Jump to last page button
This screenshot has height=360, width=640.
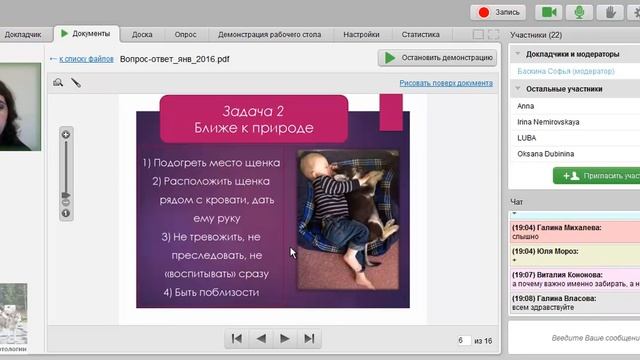tap(309, 338)
